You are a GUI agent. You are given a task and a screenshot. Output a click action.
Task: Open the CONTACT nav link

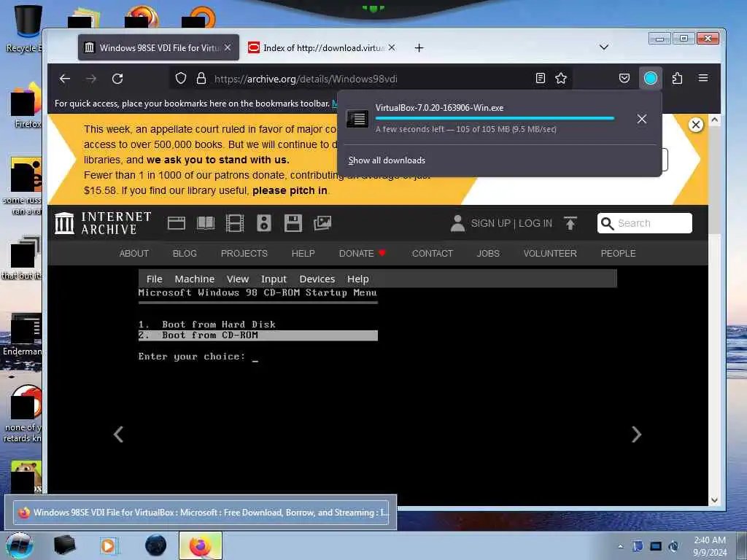pyautogui.click(x=433, y=253)
